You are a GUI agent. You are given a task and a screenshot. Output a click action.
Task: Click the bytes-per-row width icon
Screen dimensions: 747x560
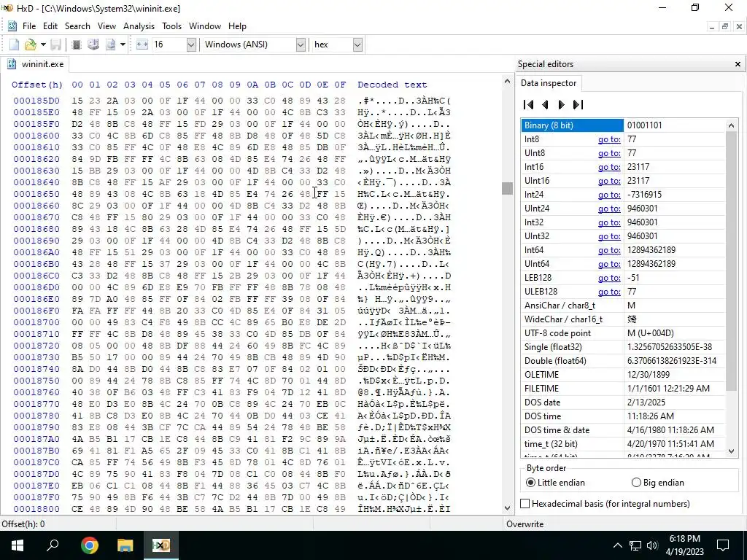(142, 44)
